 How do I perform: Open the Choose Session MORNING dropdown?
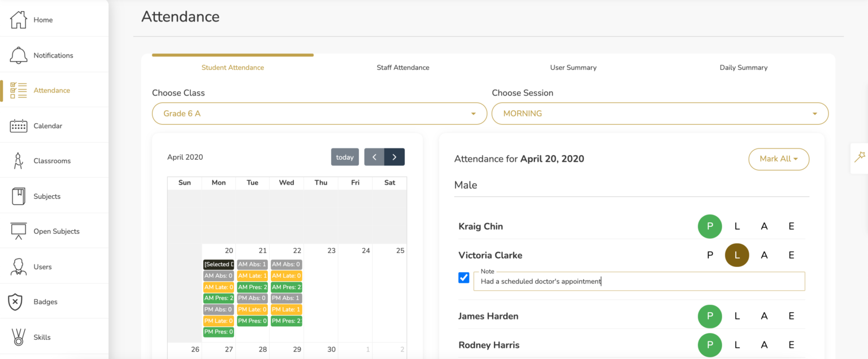coord(659,113)
